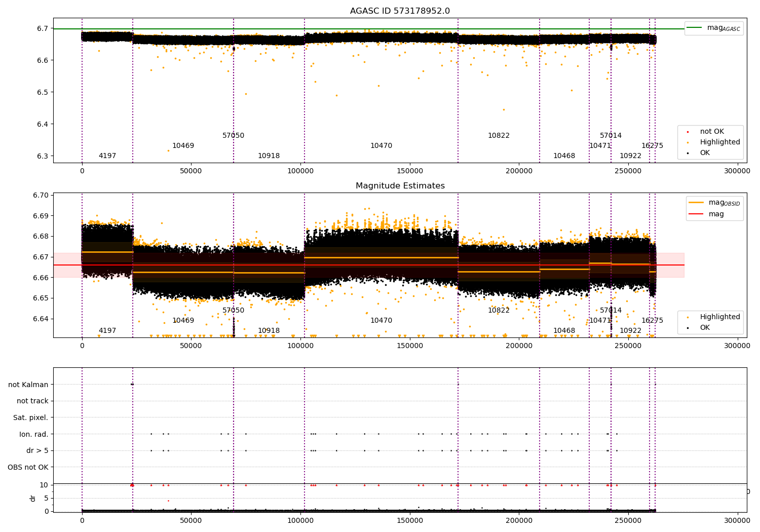Viewport: 760px width, 532px height.
Task: Click obsid label 10469 in top plot
Action: pos(183,146)
